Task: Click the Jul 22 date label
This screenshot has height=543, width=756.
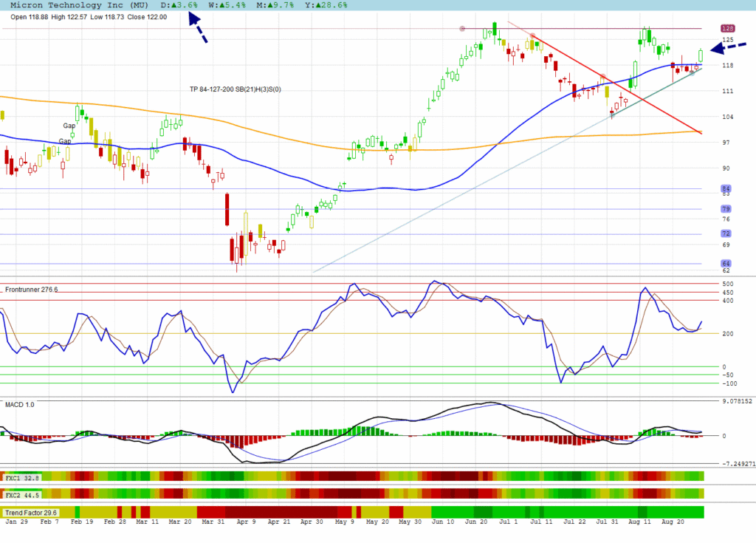Action: (574, 522)
